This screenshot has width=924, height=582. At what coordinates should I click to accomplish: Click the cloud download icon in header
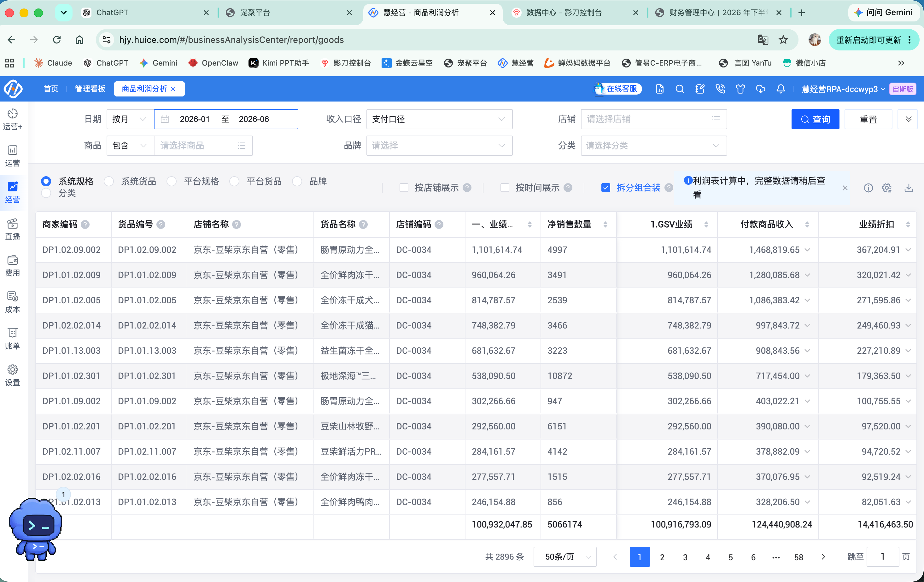761,89
